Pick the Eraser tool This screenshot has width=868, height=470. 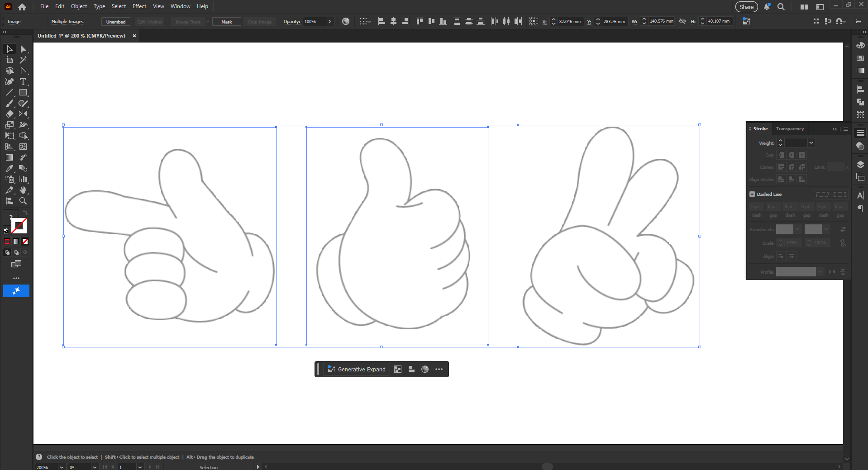click(10, 114)
